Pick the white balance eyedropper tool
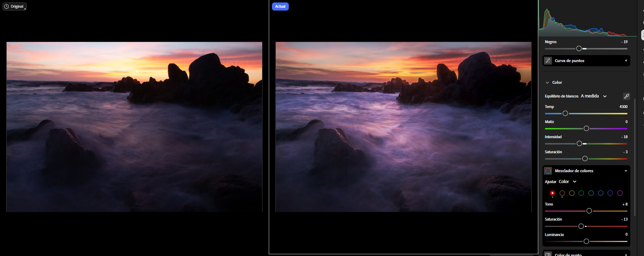Image resolution: width=644 pixels, height=256 pixels. pyautogui.click(x=626, y=96)
